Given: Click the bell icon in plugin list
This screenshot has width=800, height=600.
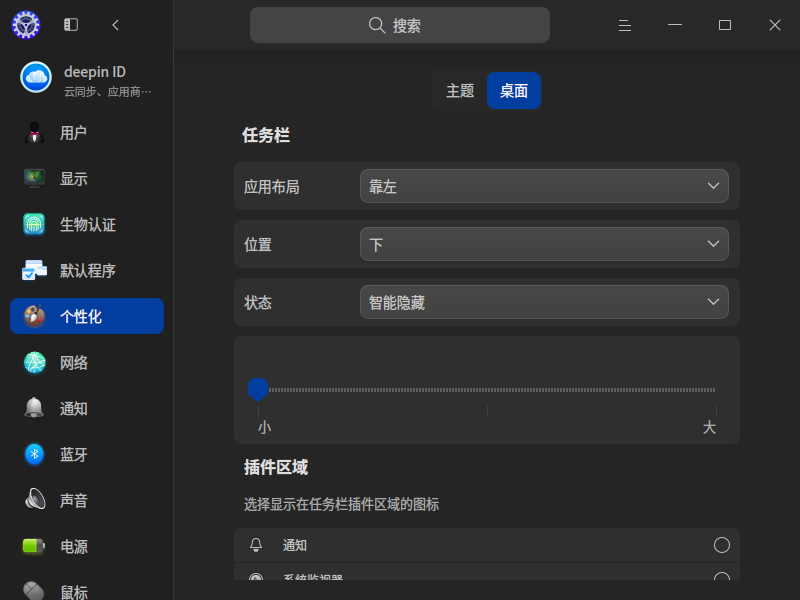Looking at the screenshot, I should point(256,545).
